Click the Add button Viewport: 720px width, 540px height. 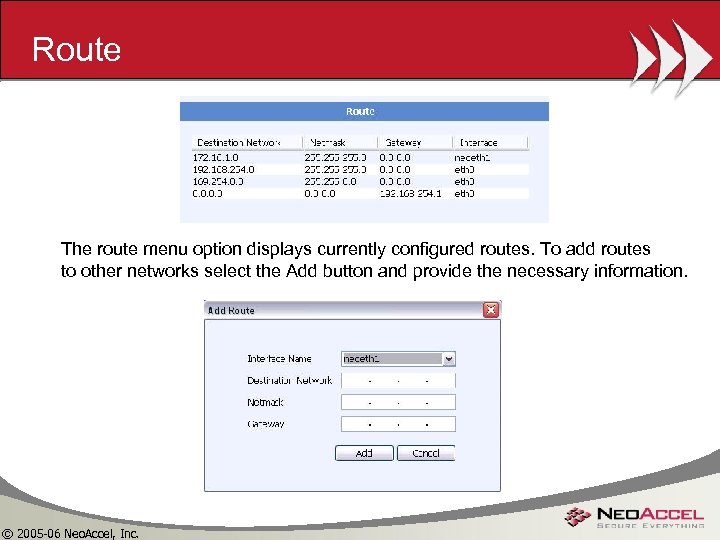pyautogui.click(x=364, y=453)
